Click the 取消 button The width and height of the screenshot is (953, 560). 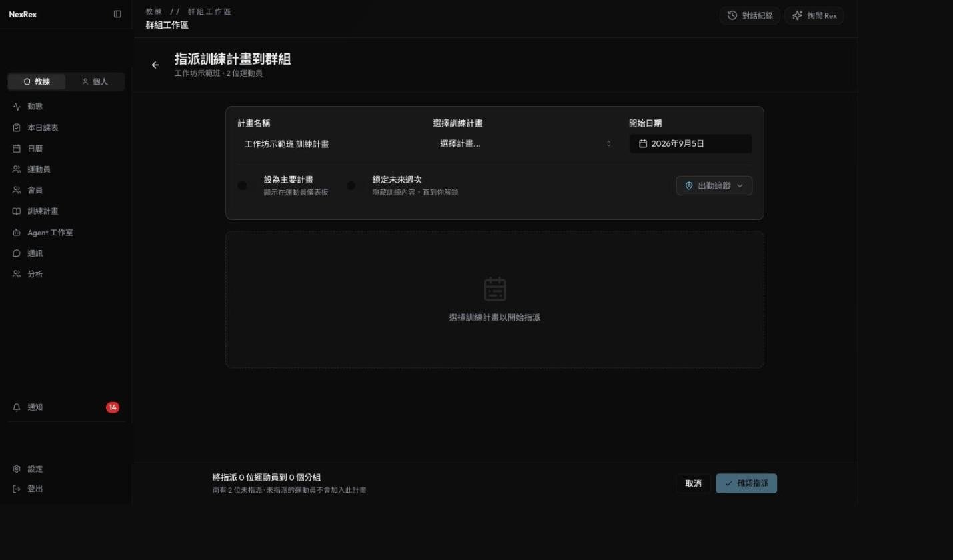pos(693,483)
